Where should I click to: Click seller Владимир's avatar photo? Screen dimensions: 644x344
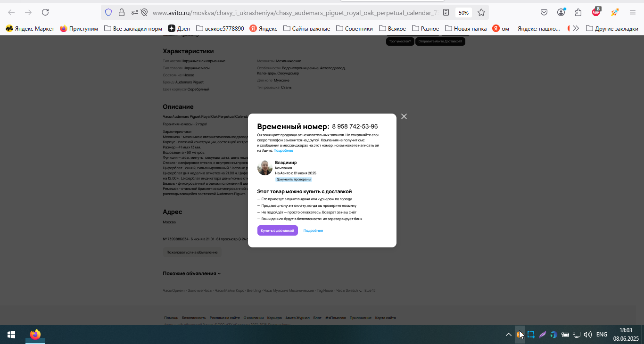(265, 168)
